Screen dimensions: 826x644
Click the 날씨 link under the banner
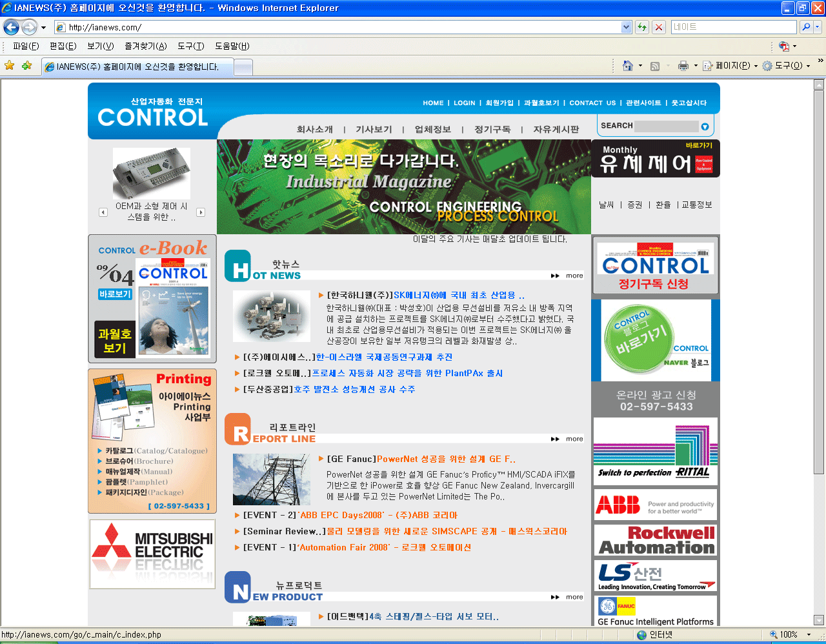pos(607,205)
